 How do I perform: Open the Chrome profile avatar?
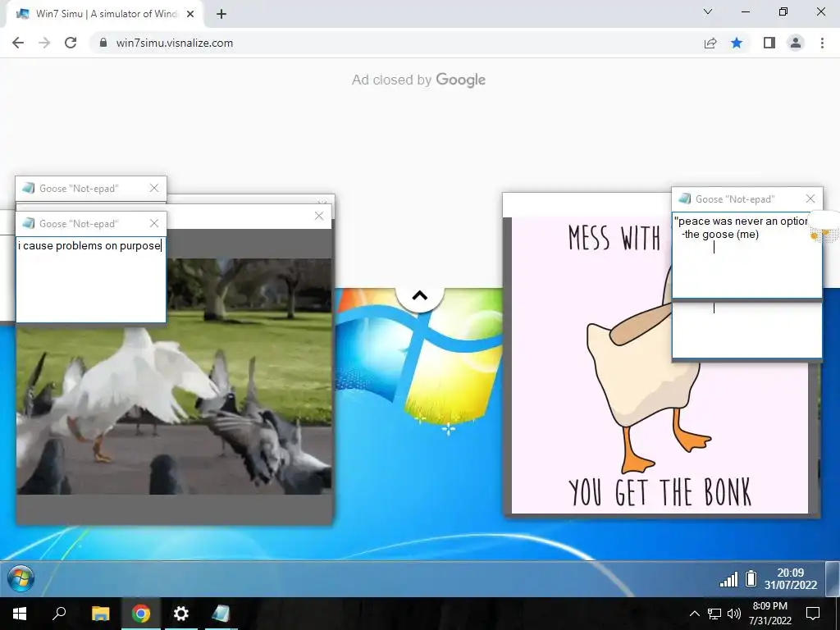[x=796, y=43]
